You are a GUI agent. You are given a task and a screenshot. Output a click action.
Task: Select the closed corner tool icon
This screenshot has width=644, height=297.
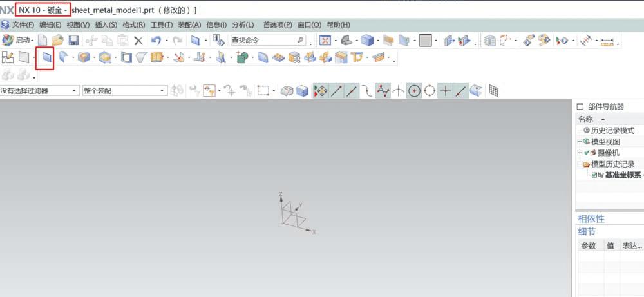click(84, 57)
